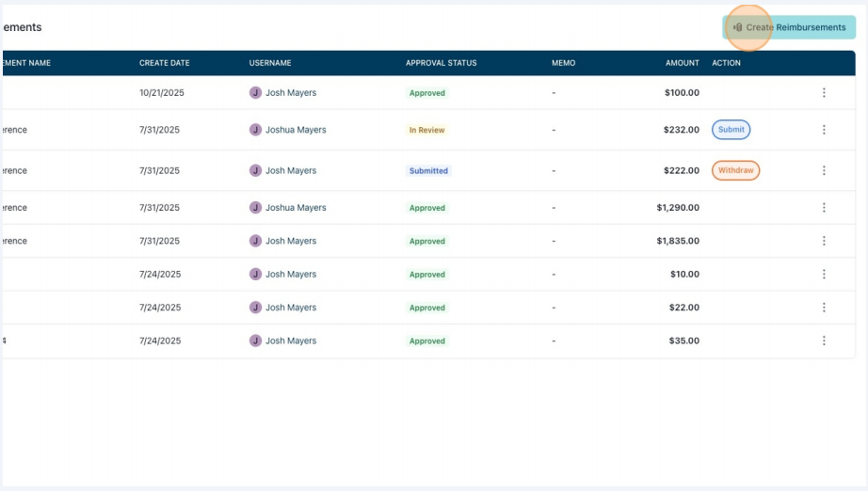
Task: Sort by Create Date column header
Action: [x=165, y=63]
